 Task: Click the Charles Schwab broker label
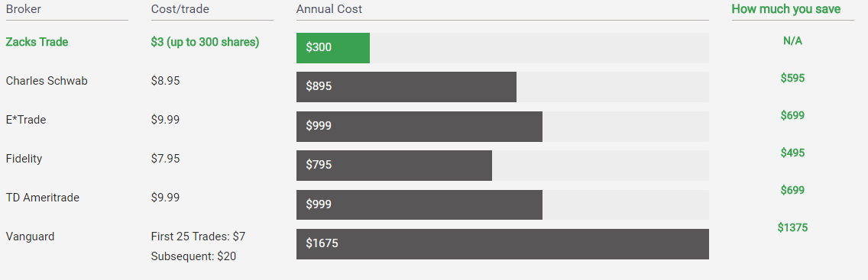(x=47, y=81)
